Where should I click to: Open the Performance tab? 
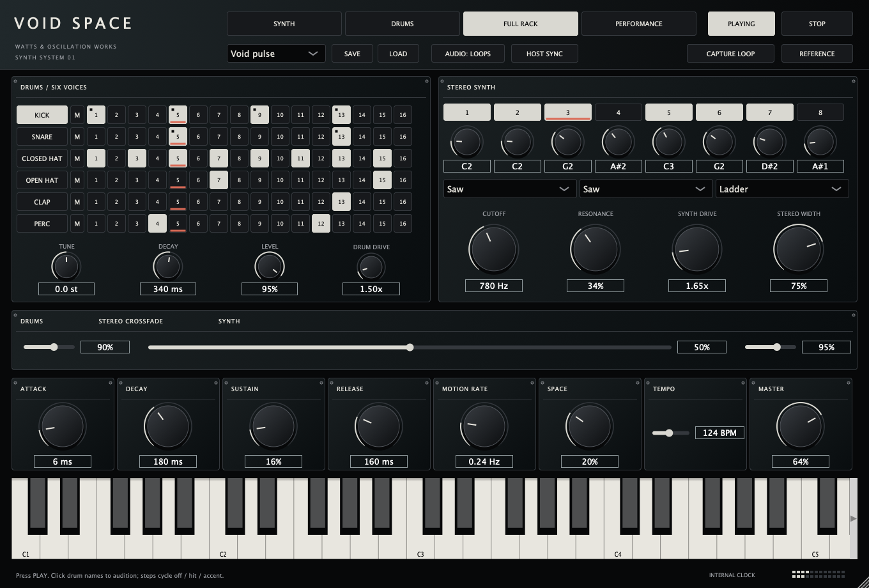(x=639, y=24)
